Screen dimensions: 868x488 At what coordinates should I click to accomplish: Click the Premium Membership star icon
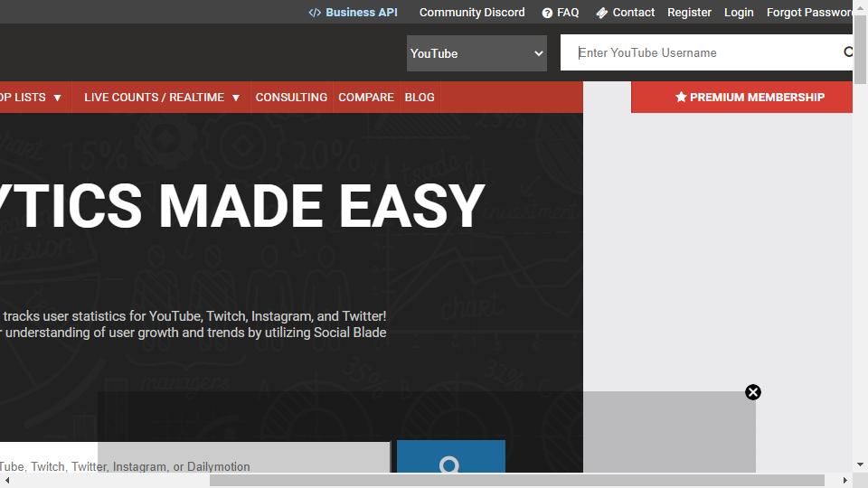[x=681, y=98]
